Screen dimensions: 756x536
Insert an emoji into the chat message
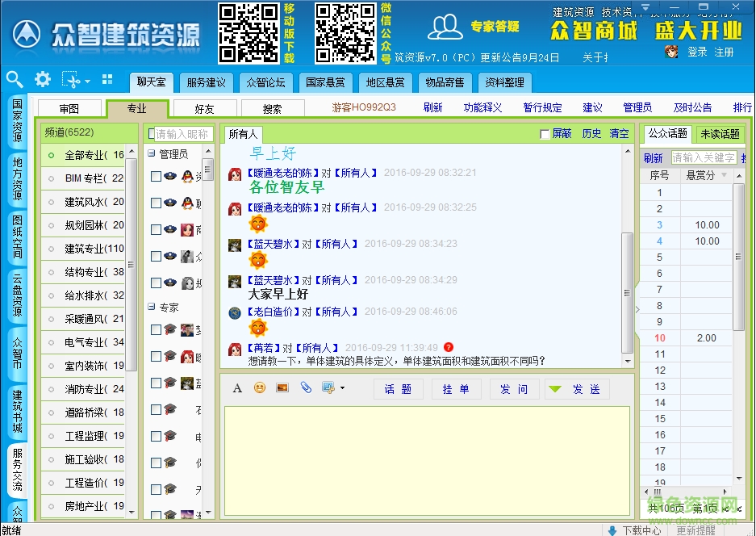pyautogui.click(x=258, y=388)
